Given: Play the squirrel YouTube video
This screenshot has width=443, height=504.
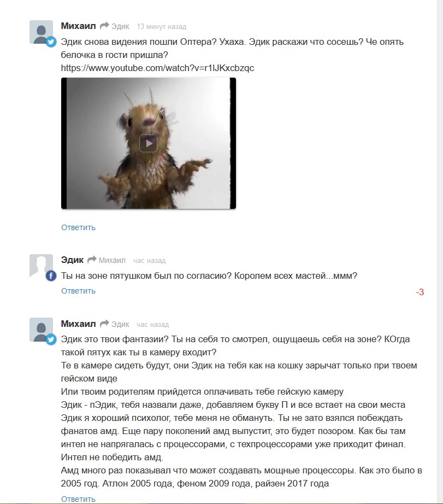Looking at the screenshot, I should [x=148, y=143].
